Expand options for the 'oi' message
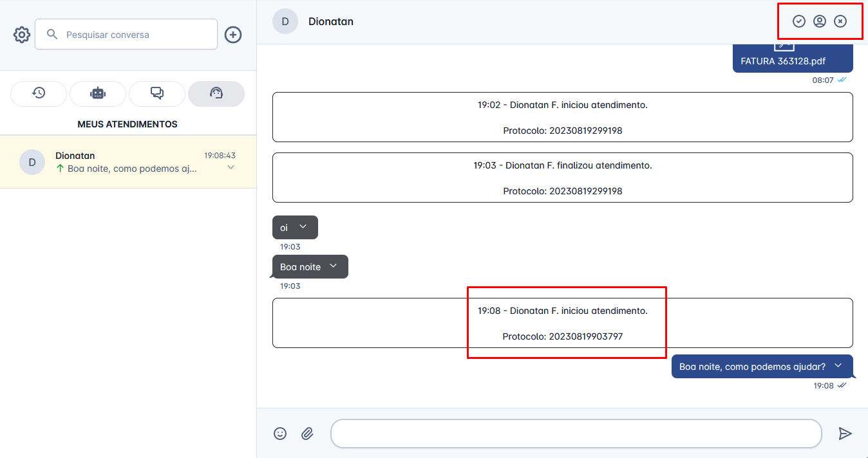 (x=303, y=226)
